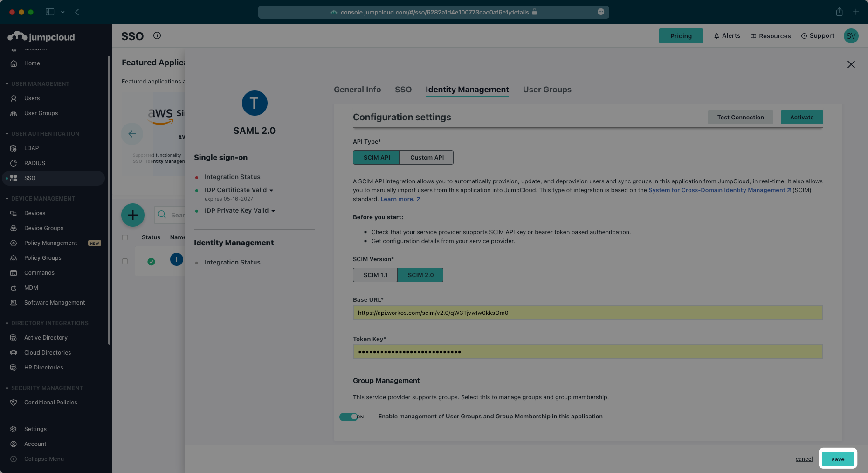This screenshot has height=473, width=868.
Task: Select the SCIM 1.1 version option
Action: [375, 275]
